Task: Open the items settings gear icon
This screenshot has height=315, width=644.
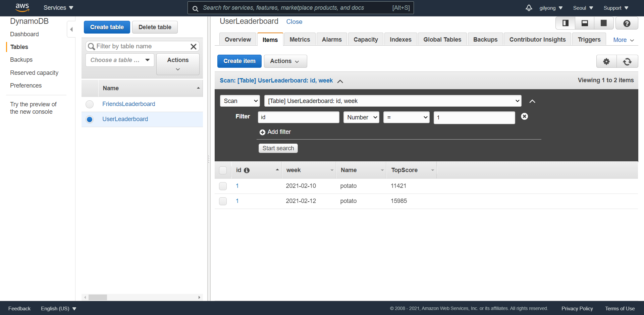Action: tap(606, 61)
